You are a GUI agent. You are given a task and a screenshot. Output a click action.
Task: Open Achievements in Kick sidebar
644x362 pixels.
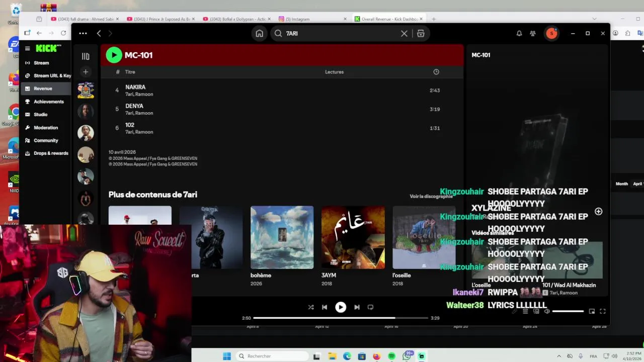pos(45,102)
